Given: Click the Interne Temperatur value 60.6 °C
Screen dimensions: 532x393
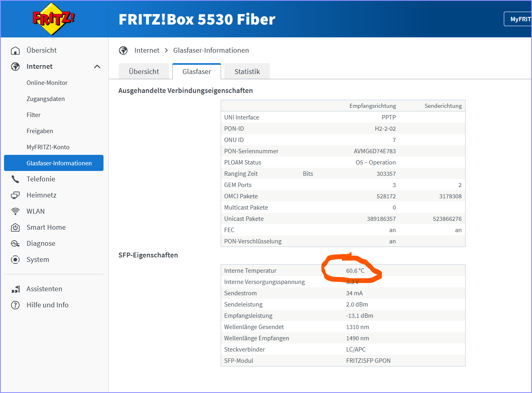Looking at the screenshot, I should (355, 271).
